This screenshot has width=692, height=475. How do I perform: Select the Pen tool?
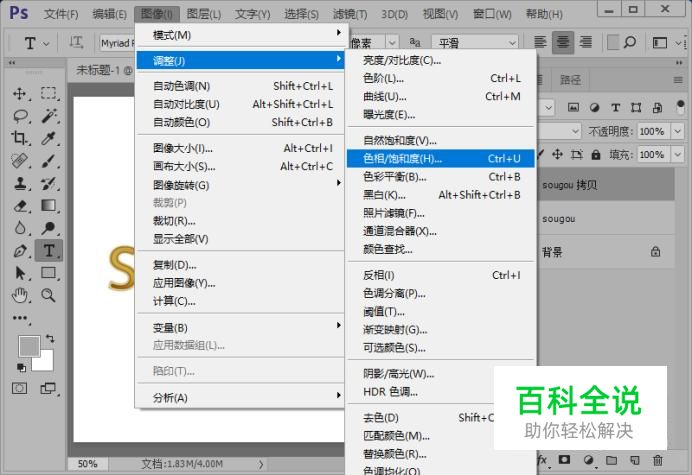point(20,251)
